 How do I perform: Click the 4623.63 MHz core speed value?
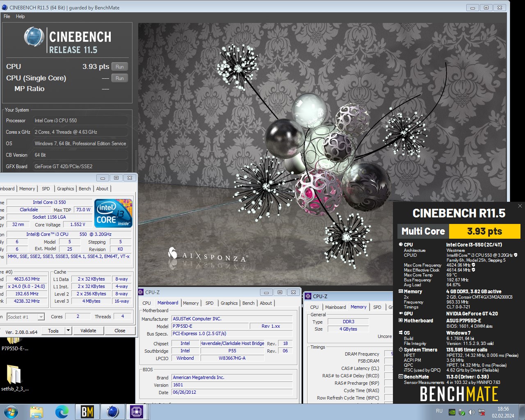[x=27, y=279]
